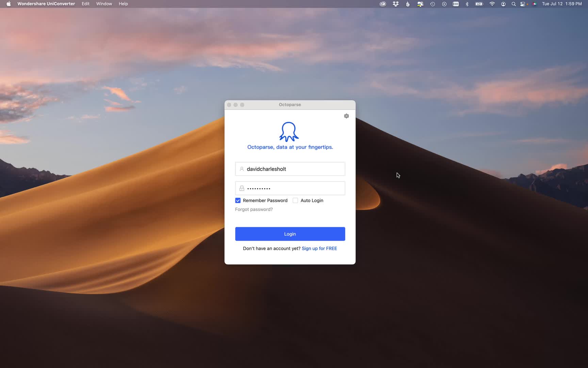Open the Edit menu
588x368 pixels.
(85, 4)
